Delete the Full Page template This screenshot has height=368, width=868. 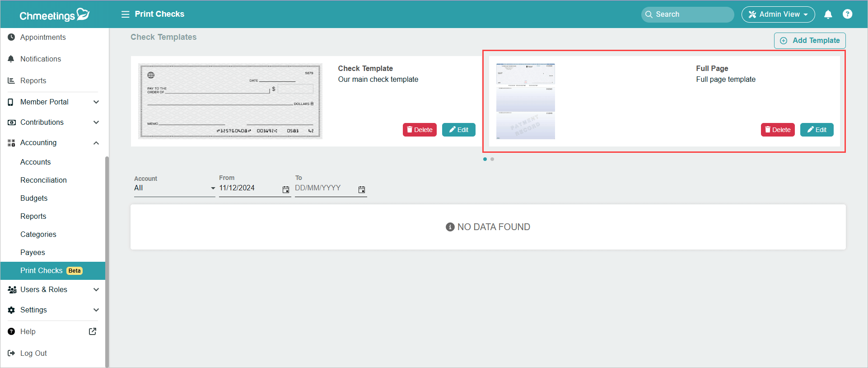click(778, 130)
